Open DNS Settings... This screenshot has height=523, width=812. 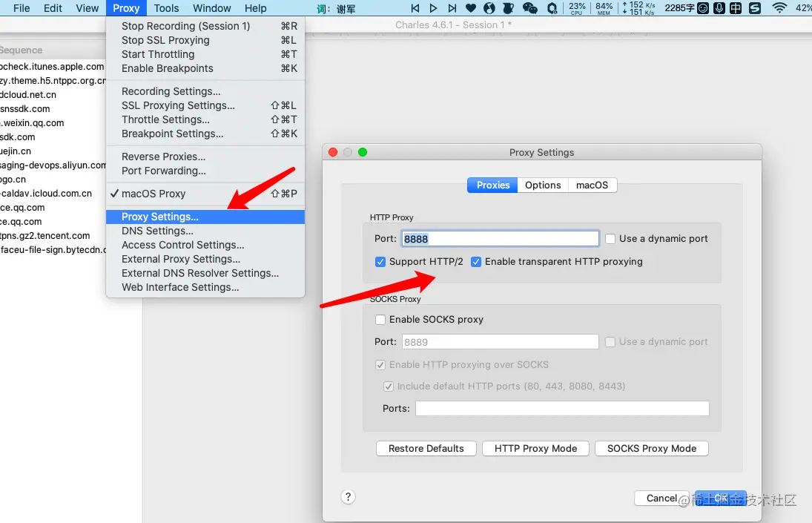pyautogui.click(x=205, y=231)
